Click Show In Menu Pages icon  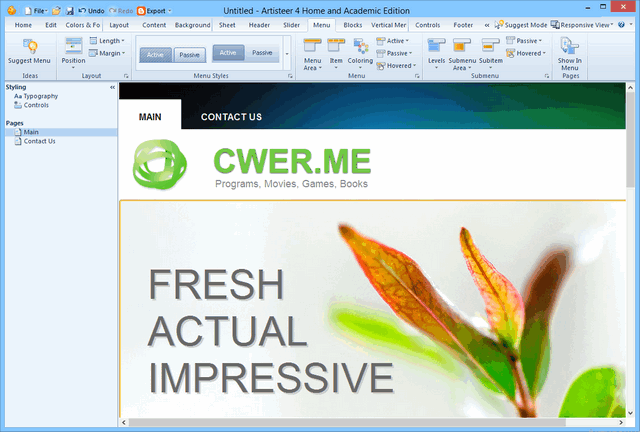pyautogui.click(x=569, y=46)
